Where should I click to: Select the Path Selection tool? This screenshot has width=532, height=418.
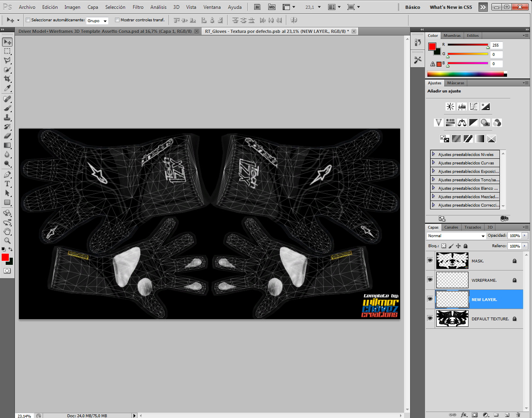pos(7,193)
